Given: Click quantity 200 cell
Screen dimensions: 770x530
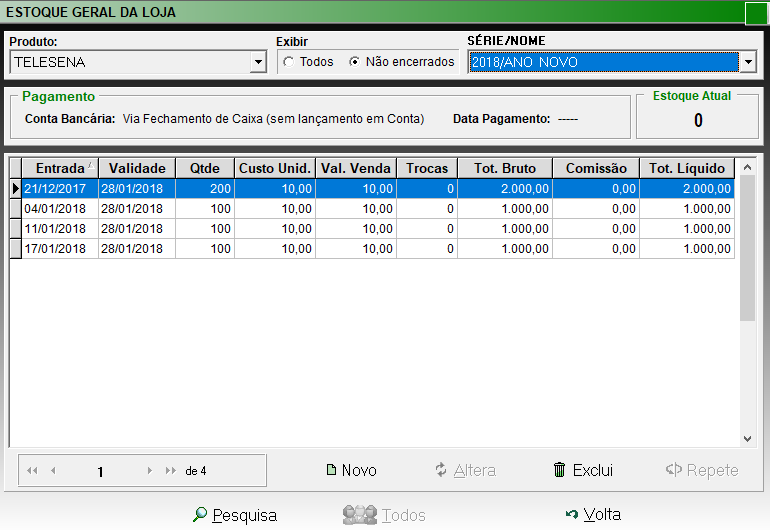Looking at the screenshot, I should coord(205,189).
